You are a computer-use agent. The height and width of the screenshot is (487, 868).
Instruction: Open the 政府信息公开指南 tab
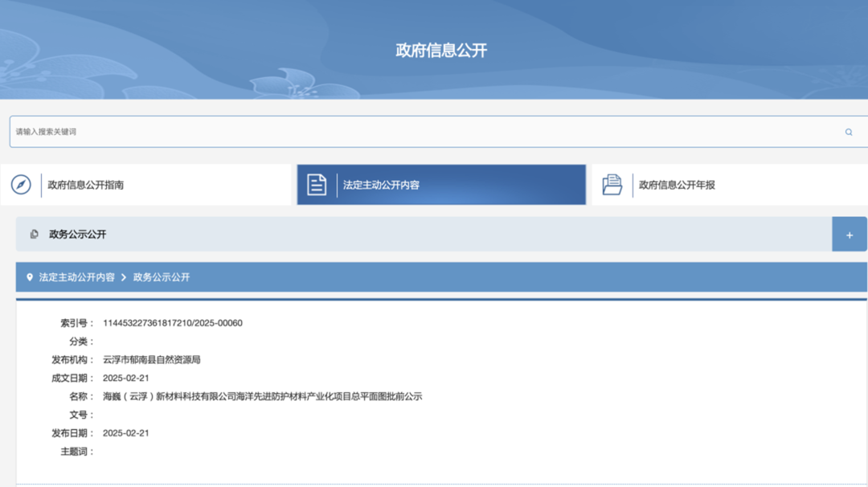click(x=85, y=185)
